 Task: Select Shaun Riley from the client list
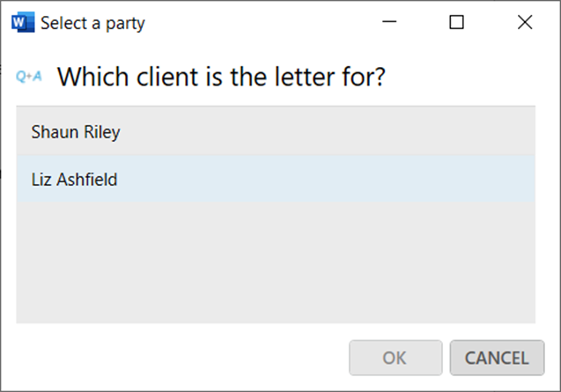pyautogui.click(x=276, y=132)
